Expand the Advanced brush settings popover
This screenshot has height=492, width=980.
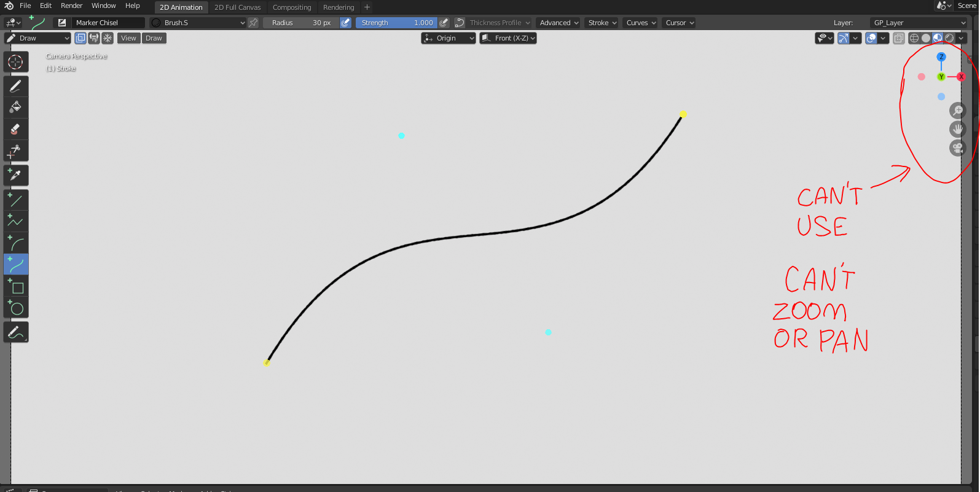coord(559,23)
